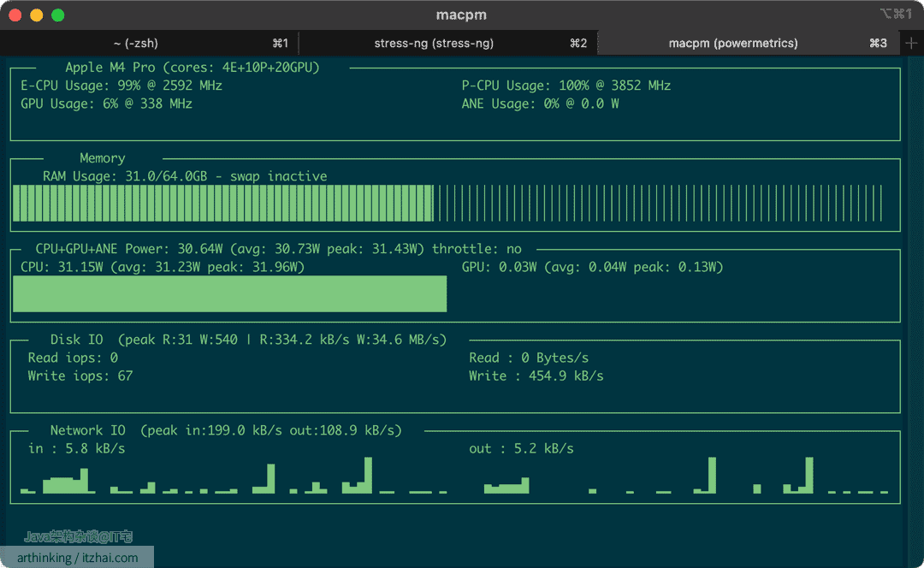The height and width of the screenshot is (568, 924).
Task: Click the network outbound traffic sparkline
Action: pyautogui.click(x=686, y=475)
